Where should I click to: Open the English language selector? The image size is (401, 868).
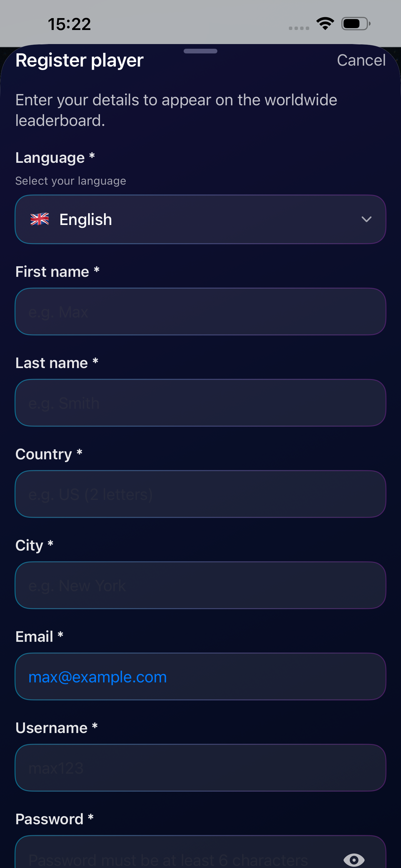200,219
